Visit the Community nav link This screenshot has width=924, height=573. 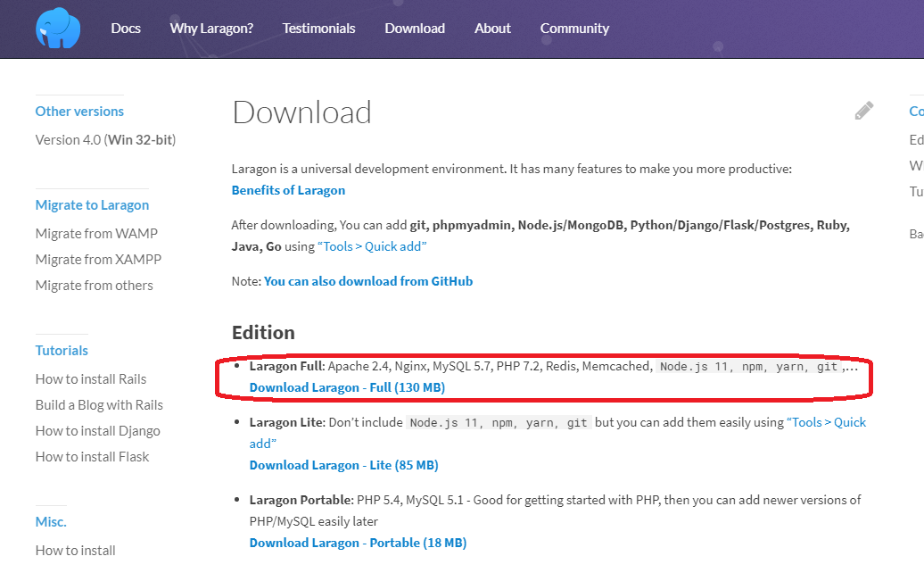coord(574,29)
